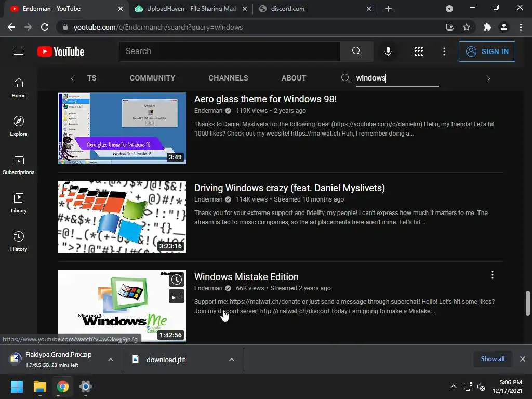532x399 pixels.
Task: Open Windows Start menu
Action: tap(17, 387)
